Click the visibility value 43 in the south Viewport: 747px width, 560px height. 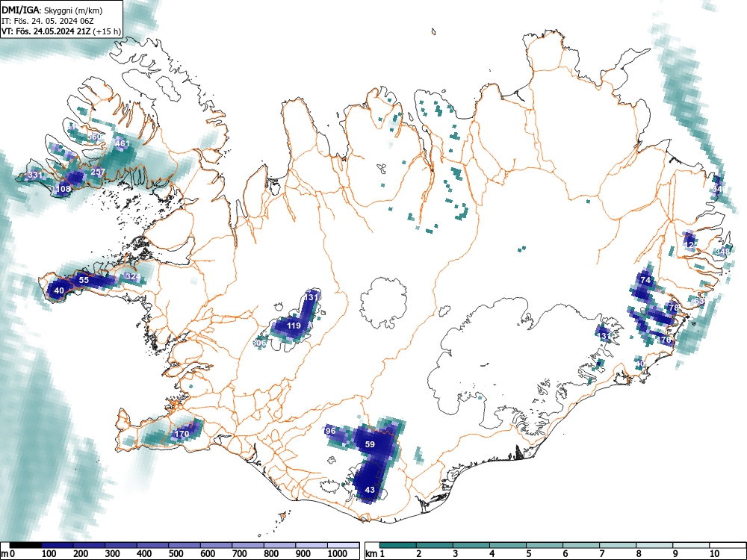click(x=370, y=490)
